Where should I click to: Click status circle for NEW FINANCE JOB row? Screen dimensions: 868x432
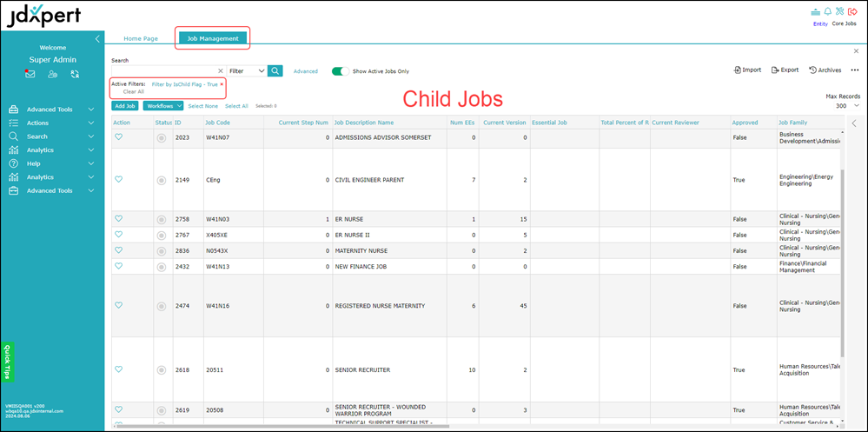(x=161, y=266)
